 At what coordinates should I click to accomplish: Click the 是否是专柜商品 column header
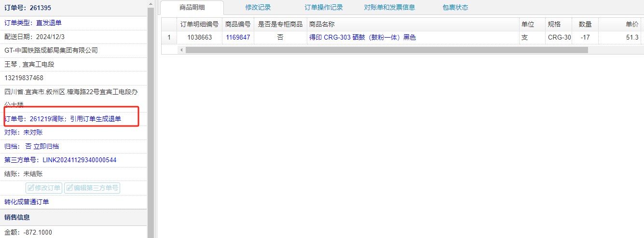click(280, 24)
